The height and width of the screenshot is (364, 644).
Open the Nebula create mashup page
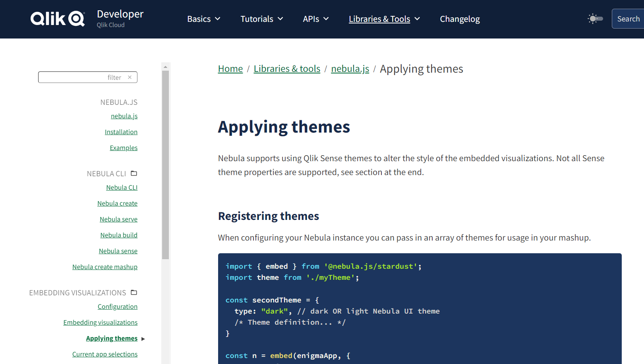[104, 267]
